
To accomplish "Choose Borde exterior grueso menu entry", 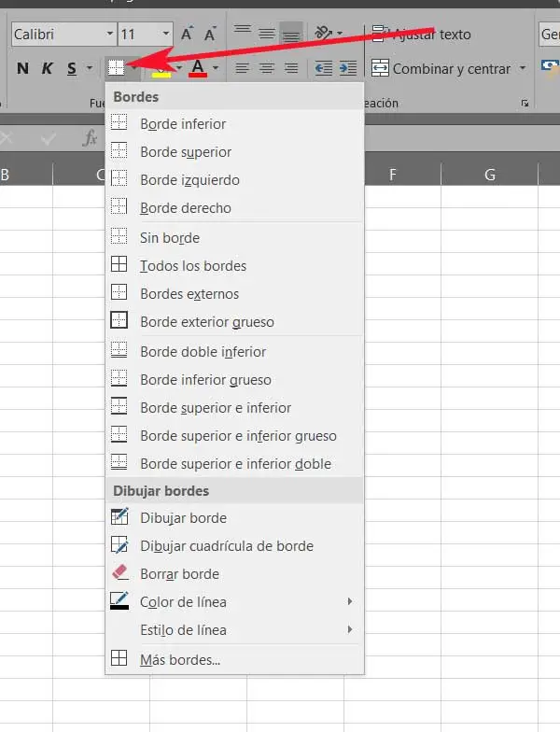I will (206, 322).
